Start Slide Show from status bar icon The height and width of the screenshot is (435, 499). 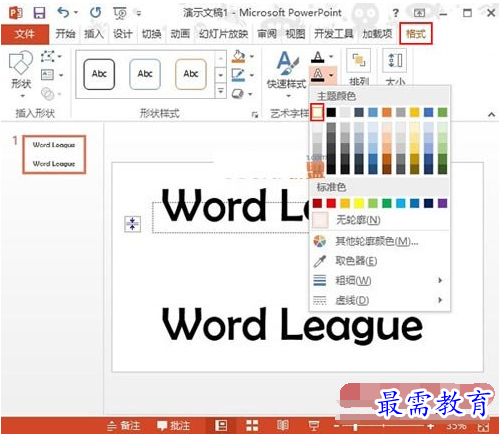pyautogui.click(x=313, y=425)
